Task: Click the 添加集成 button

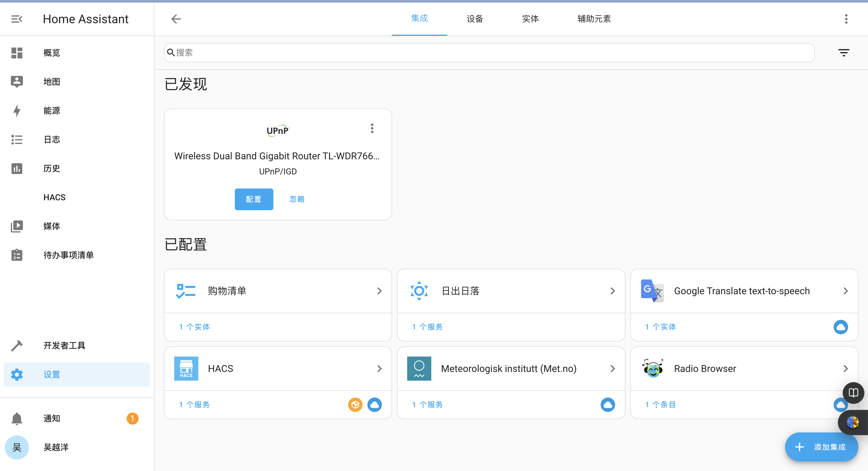Action: click(821, 447)
